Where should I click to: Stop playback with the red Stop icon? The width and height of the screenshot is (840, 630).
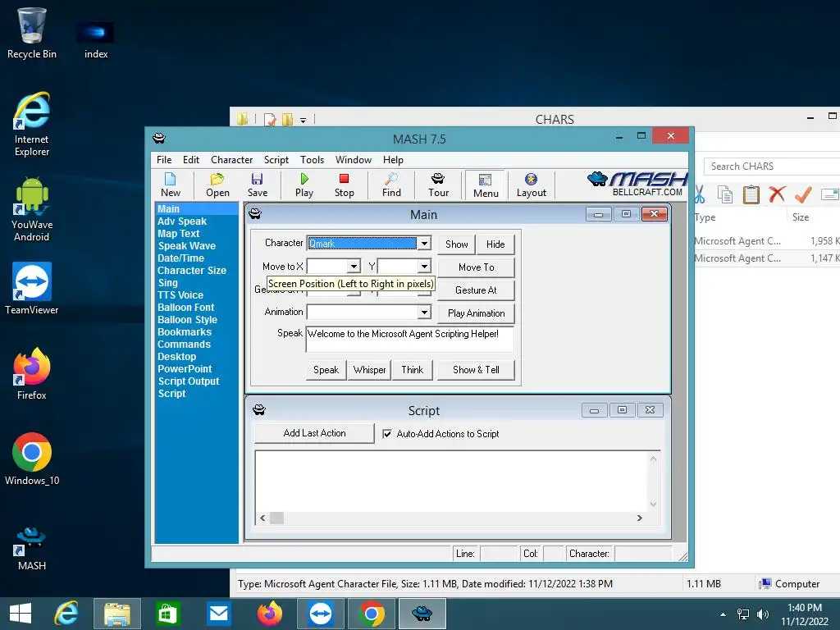pyautogui.click(x=344, y=185)
